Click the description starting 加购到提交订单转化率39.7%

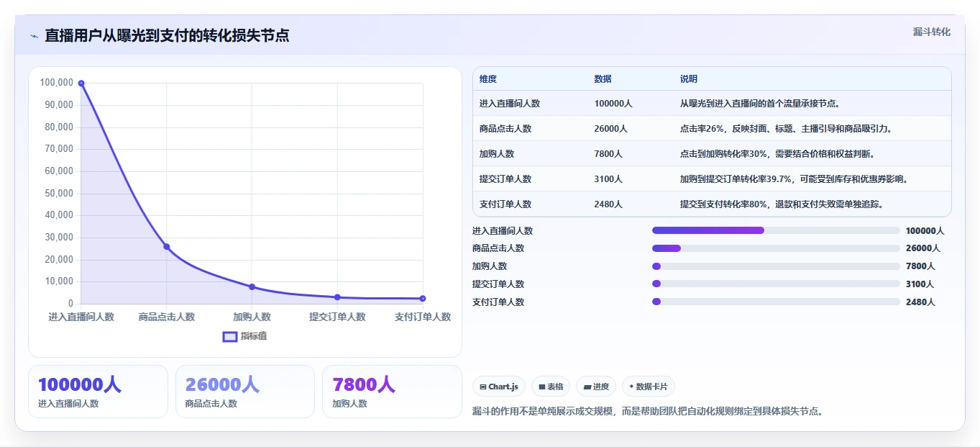[x=794, y=179]
